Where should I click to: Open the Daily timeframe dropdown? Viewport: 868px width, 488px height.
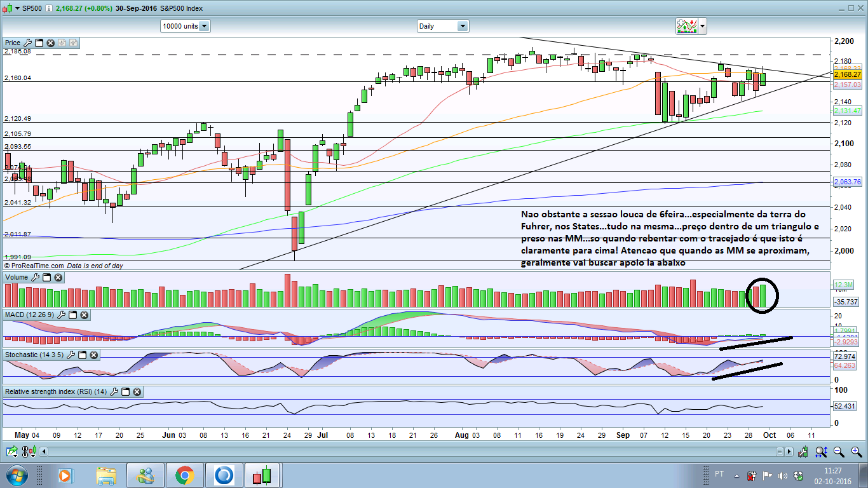(x=443, y=26)
